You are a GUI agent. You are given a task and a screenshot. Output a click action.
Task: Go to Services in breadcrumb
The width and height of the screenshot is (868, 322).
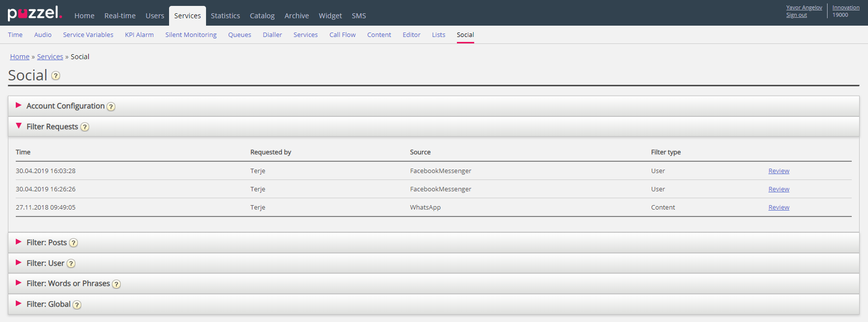pyautogui.click(x=50, y=57)
